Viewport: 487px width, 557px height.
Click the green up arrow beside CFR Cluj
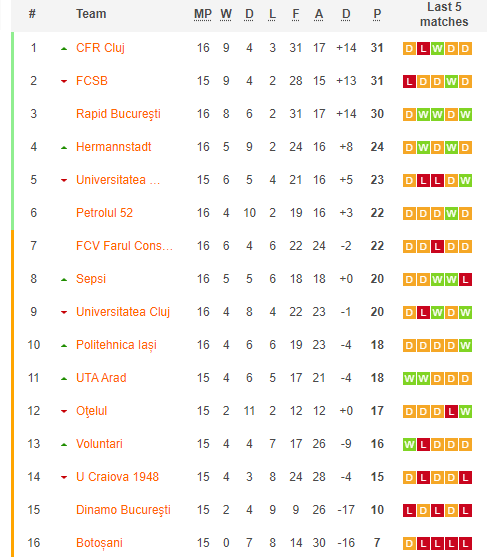pyautogui.click(x=64, y=49)
